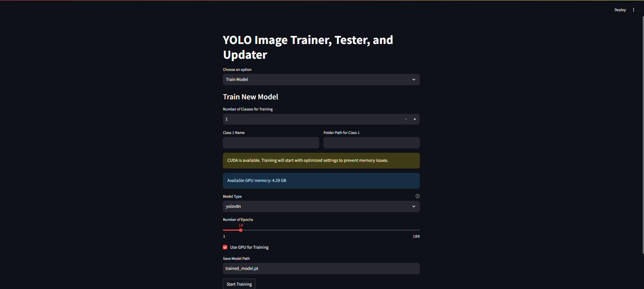Enable the GPU training checkbox
644x289 pixels.
tap(225, 247)
